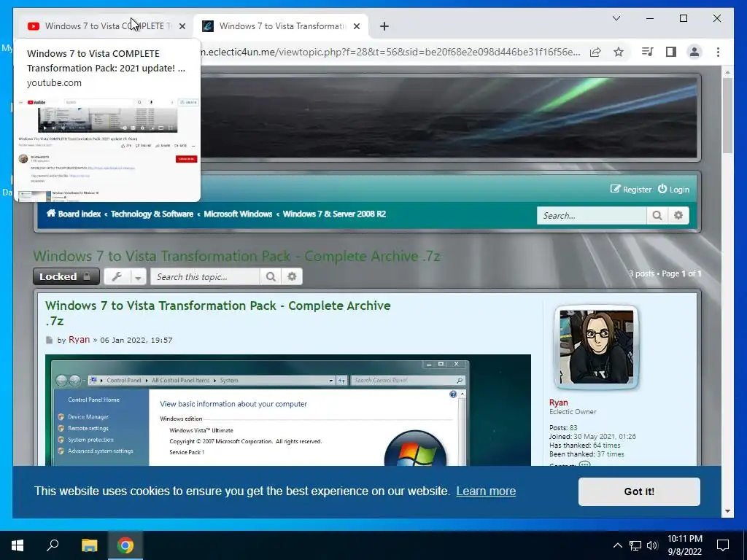Click the Chrome taskbar icon

(125, 545)
